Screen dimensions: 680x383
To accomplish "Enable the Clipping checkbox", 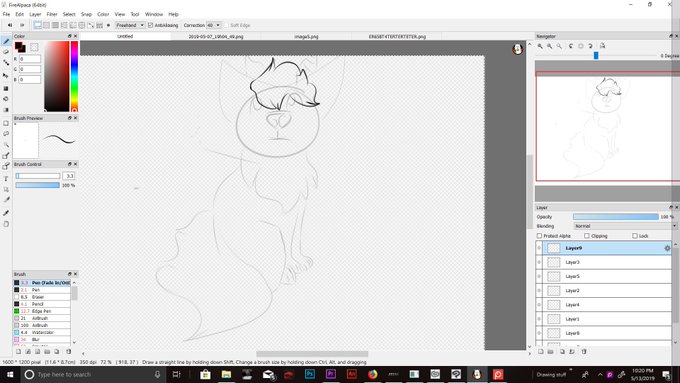I will (x=587, y=236).
